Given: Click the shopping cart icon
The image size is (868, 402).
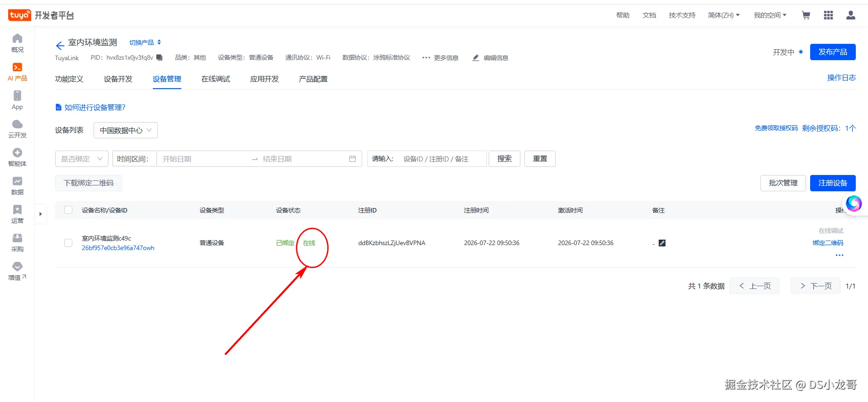Looking at the screenshot, I should 806,15.
